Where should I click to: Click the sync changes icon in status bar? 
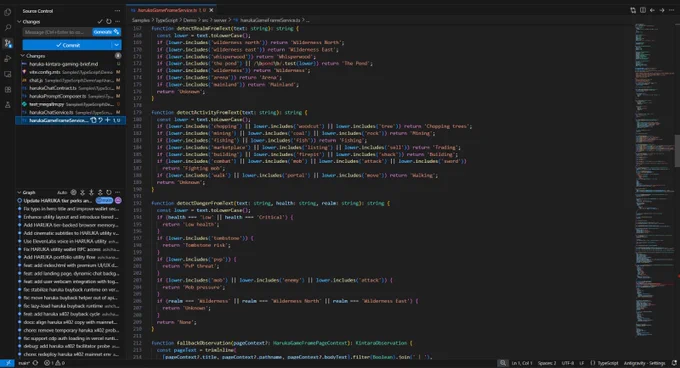coord(36,363)
